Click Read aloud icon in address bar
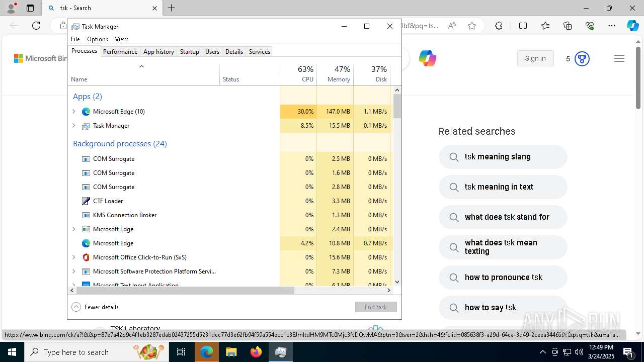Screen dimensions: 644x362 click(452, 26)
